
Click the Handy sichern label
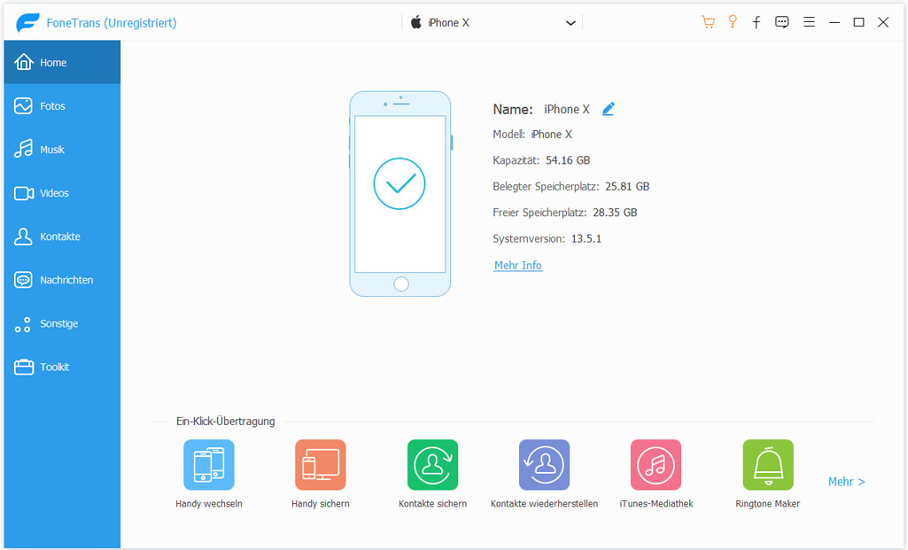click(x=320, y=504)
